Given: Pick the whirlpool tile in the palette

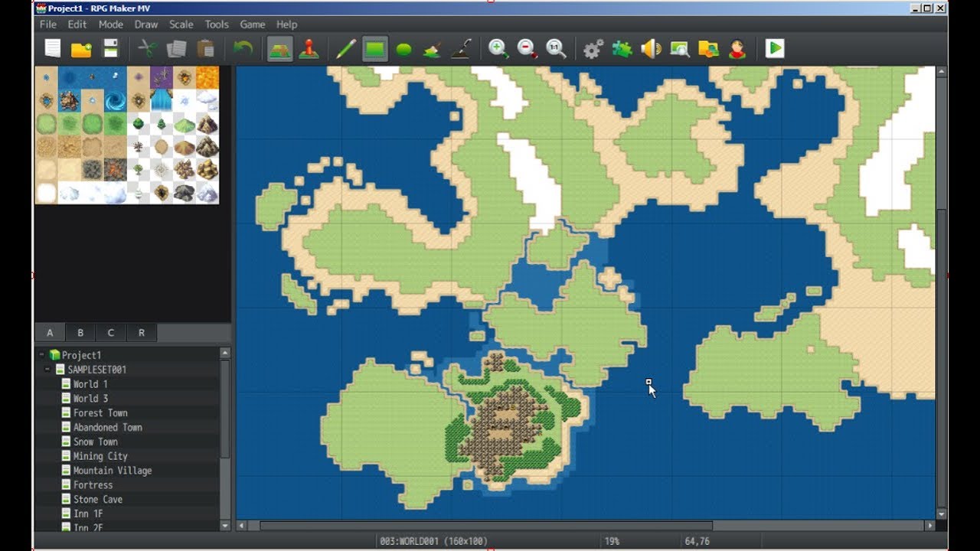Looking at the screenshot, I should pyautogui.click(x=116, y=100).
